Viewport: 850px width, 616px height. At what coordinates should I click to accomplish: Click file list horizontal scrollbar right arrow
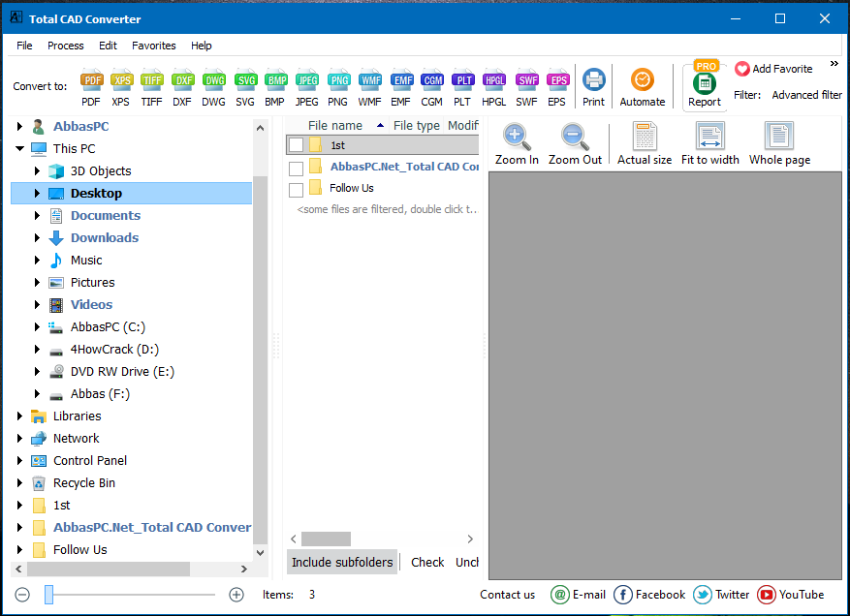[x=470, y=539]
